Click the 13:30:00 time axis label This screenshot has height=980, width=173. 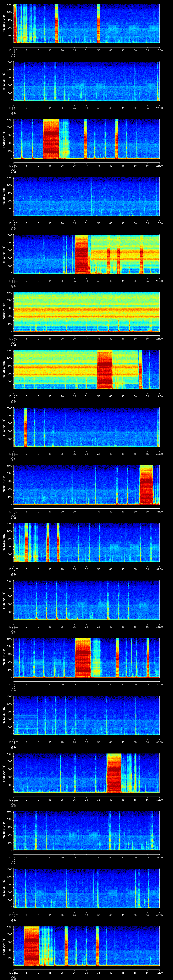[x=13, y=511]
